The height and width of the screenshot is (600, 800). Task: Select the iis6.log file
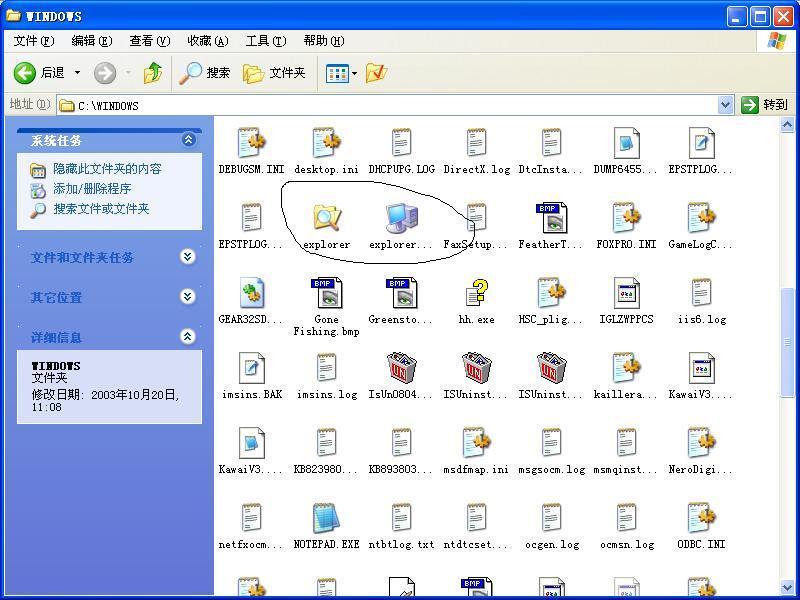(702, 301)
